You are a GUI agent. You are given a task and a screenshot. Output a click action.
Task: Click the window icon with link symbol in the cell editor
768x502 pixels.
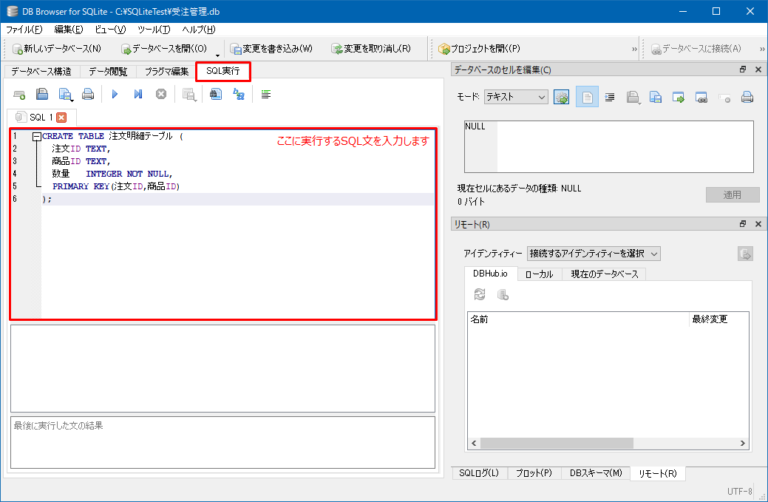click(x=701, y=97)
